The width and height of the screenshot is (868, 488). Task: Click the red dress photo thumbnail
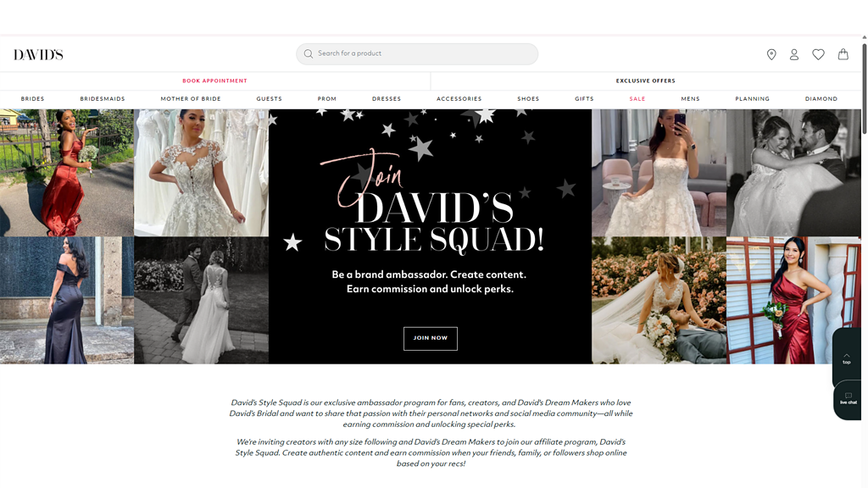click(67, 173)
